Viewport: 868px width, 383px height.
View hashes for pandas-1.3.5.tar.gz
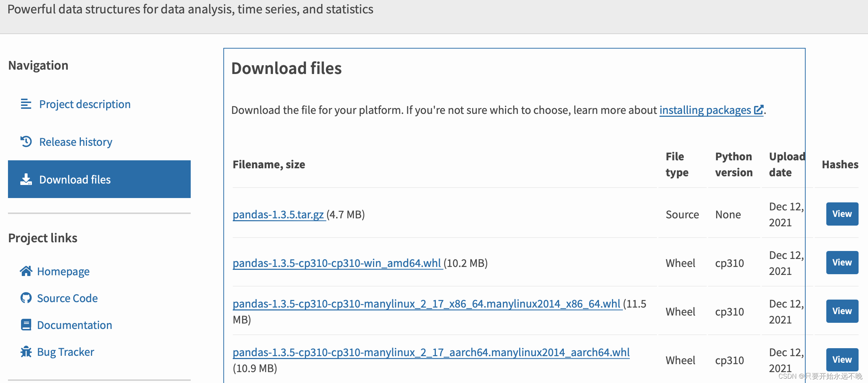click(842, 214)
